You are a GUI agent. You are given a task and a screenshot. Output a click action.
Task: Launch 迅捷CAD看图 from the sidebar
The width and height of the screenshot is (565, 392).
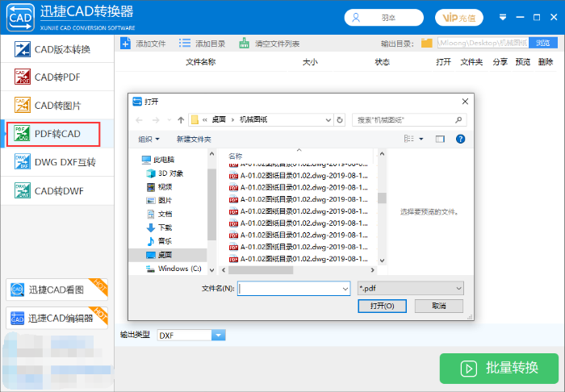click(x=57, y=290)
